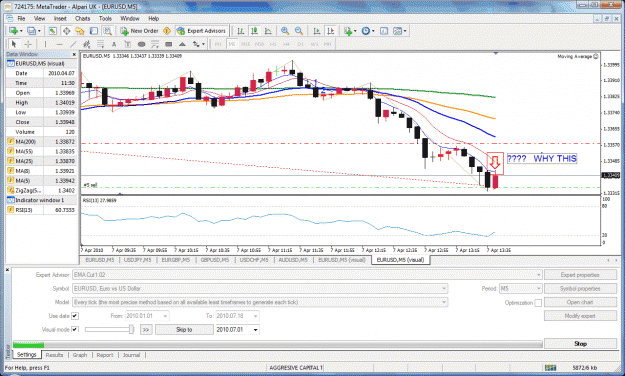Click the Zoom In magnifier icon

click(285, 31)
